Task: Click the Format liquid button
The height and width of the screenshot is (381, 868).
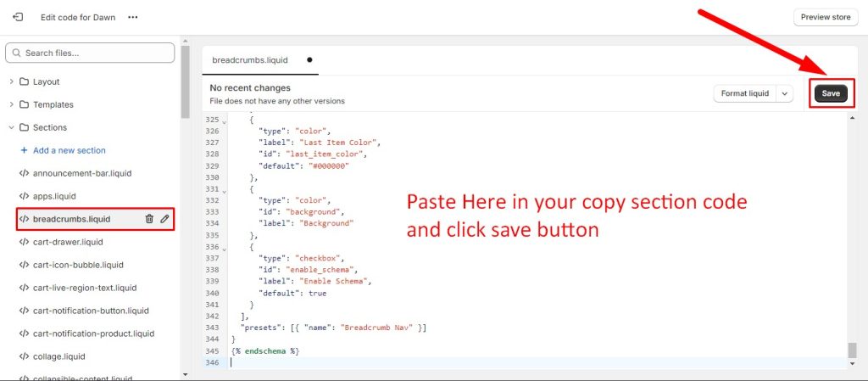Action: [745, 93]
